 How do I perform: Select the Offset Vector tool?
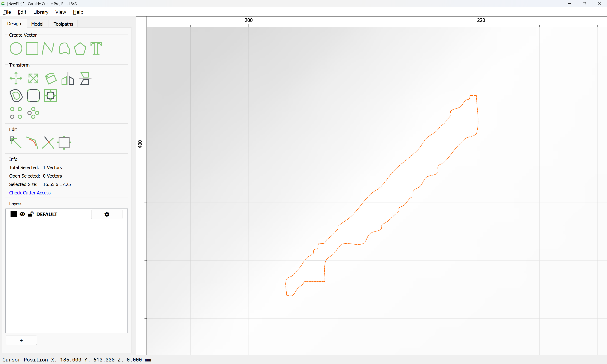click(16, 96)
